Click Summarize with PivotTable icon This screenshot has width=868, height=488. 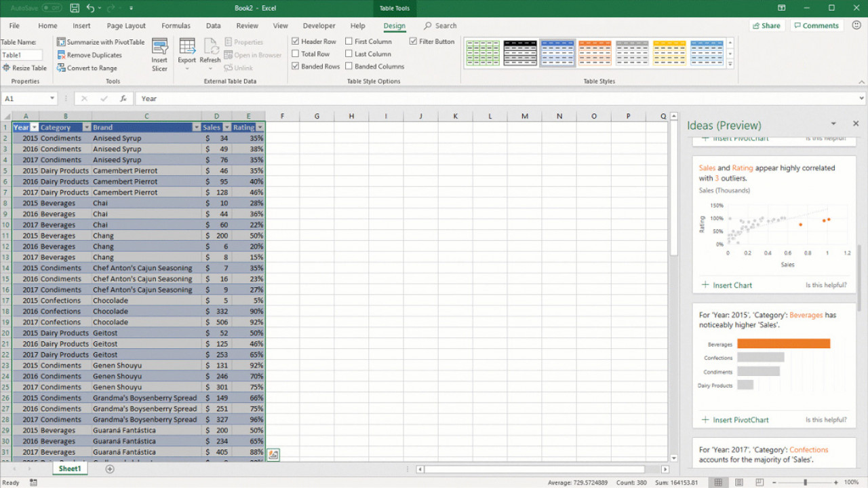(x=62, y=42)
